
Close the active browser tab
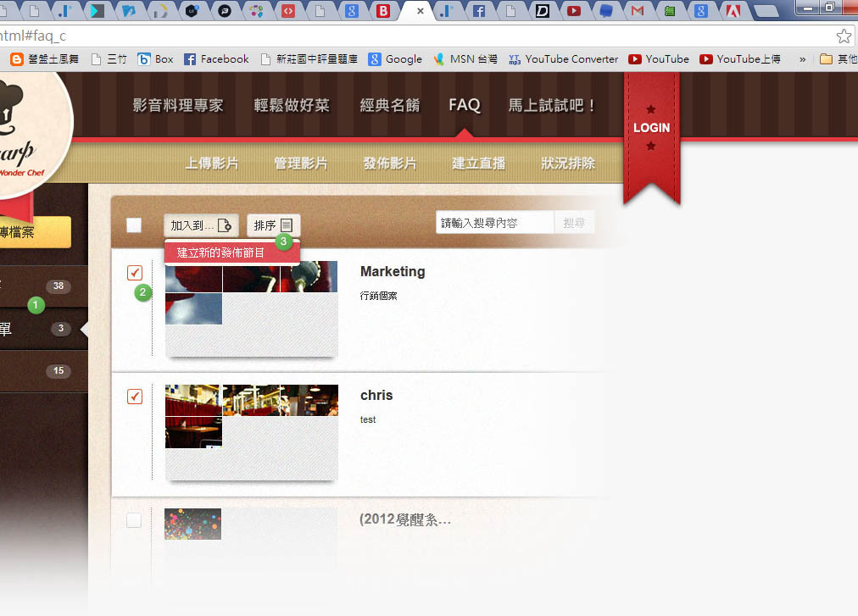(421, 11)
